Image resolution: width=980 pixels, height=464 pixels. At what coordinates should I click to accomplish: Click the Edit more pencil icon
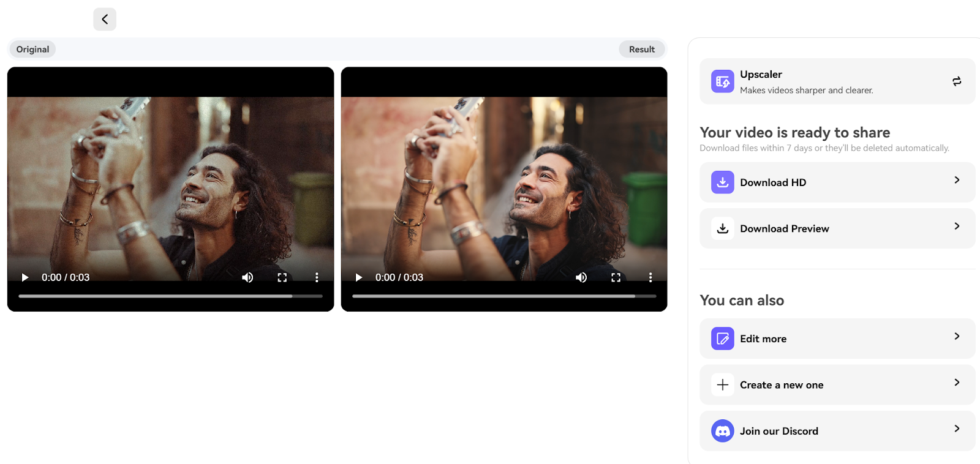[x=723, y=339]
